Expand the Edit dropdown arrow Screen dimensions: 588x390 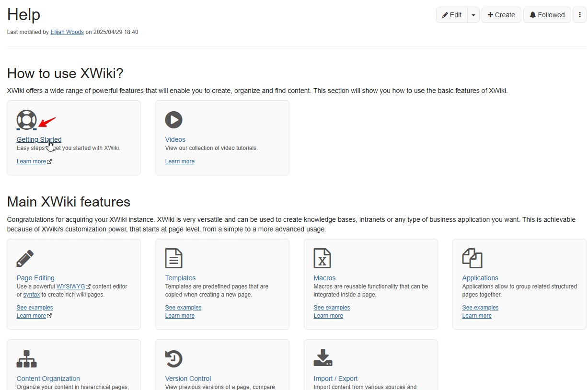[473, 15]
